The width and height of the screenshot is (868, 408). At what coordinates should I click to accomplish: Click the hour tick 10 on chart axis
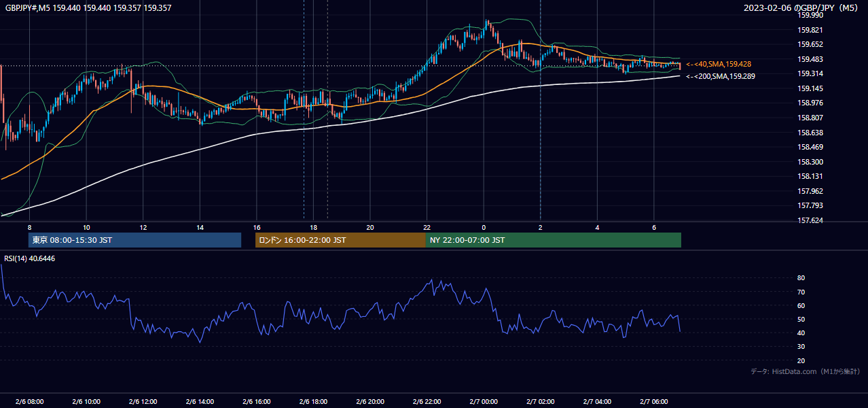(x=86, y=227)
